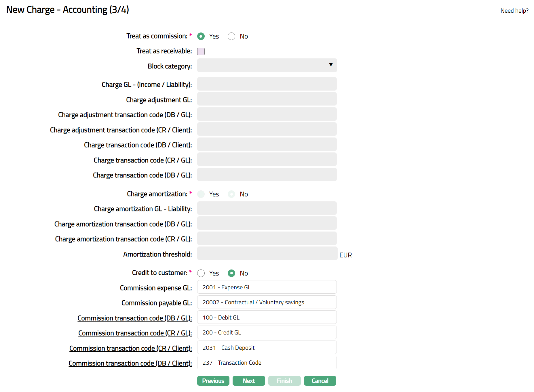Click the Commission transaction code (DB / Client) label
The image size is (534, 392).
click(130, 363)
